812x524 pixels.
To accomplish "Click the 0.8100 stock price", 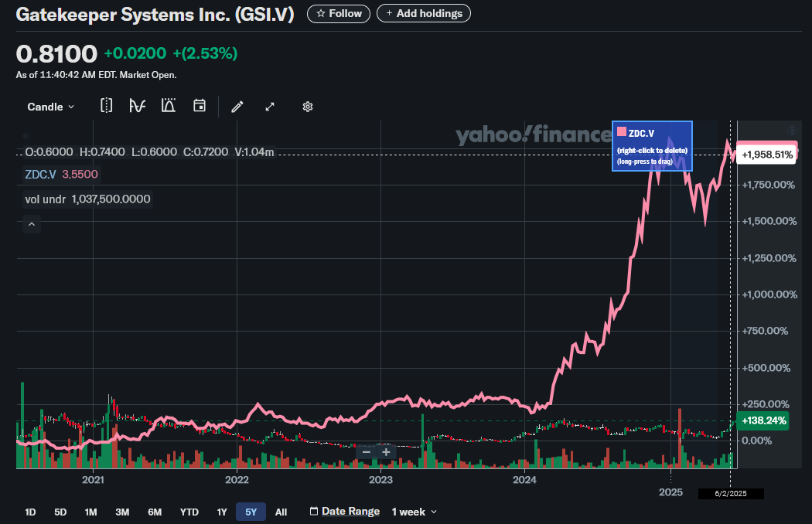I will (56, 54).
